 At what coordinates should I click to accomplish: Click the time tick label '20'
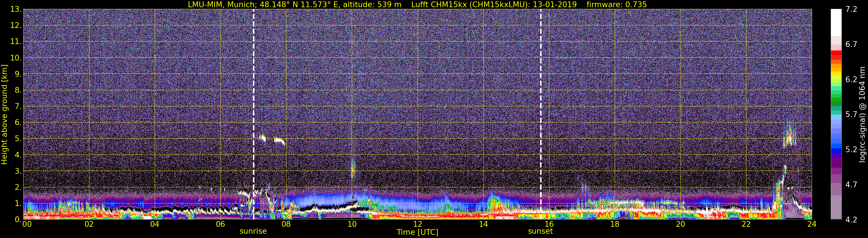(x=680, y=224)
